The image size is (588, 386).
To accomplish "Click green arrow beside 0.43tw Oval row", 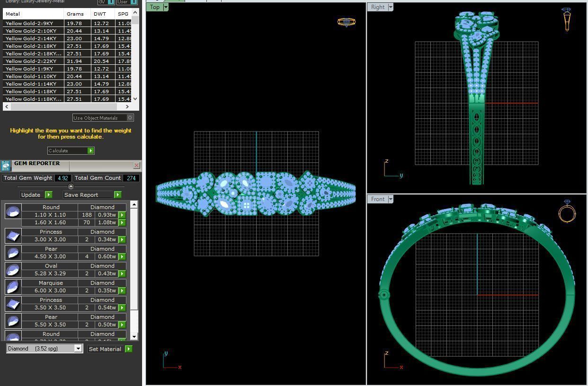I will (x=122, y=273).
